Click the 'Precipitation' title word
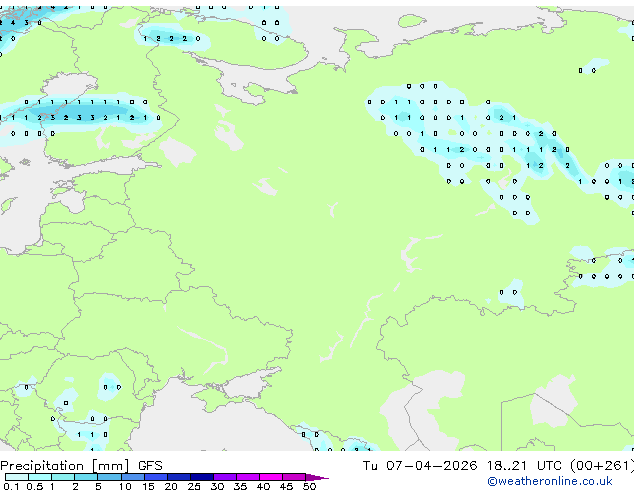 pos(42,466)
